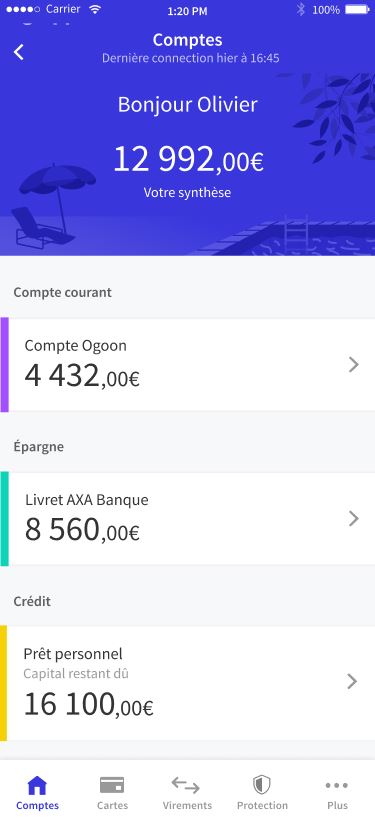375x820 pixels.
Task: Open the Plus three-dots icon
Action: tap(337, 785)
